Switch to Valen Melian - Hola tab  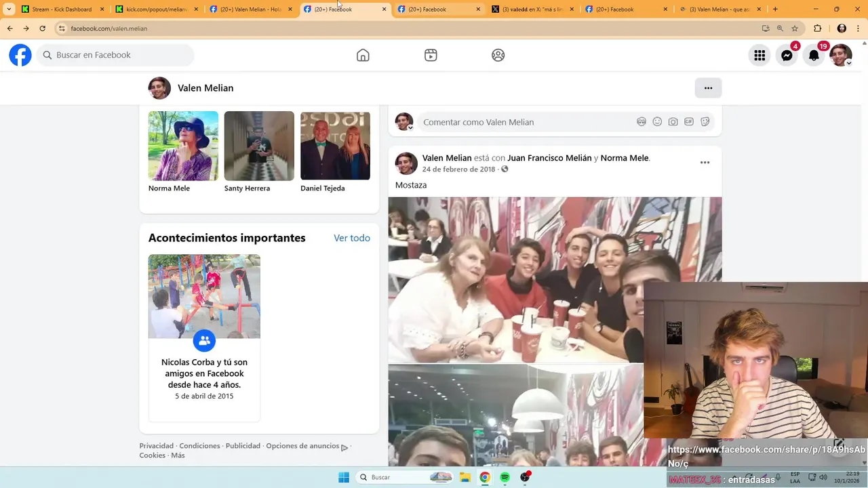click(250, 9)
